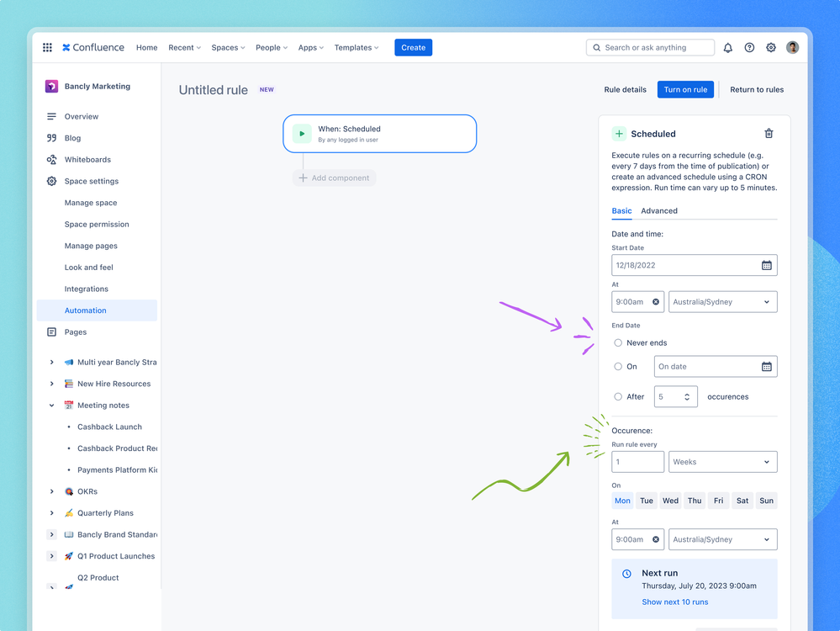Viewport: 840px width, 631px height.
Task: Click the Turn on rule button
Action: point(685,89)
